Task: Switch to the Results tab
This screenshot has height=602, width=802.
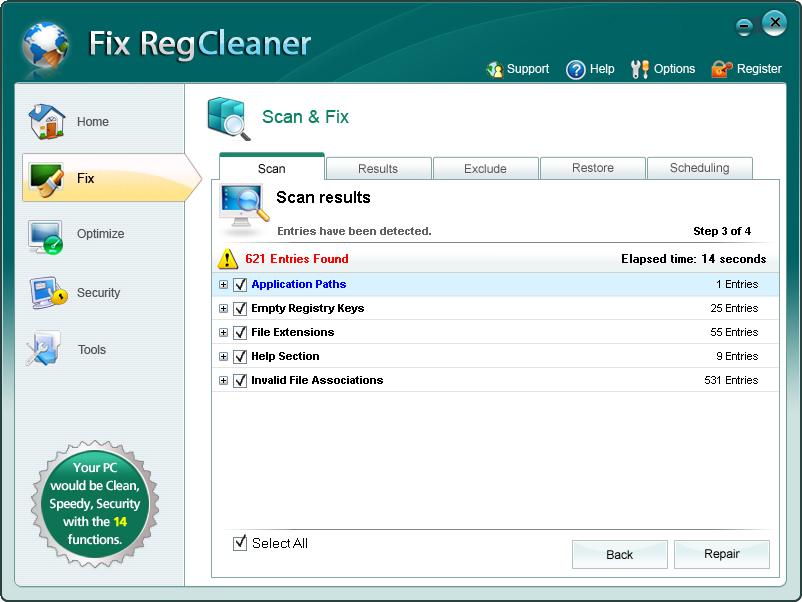Action: 378,169
